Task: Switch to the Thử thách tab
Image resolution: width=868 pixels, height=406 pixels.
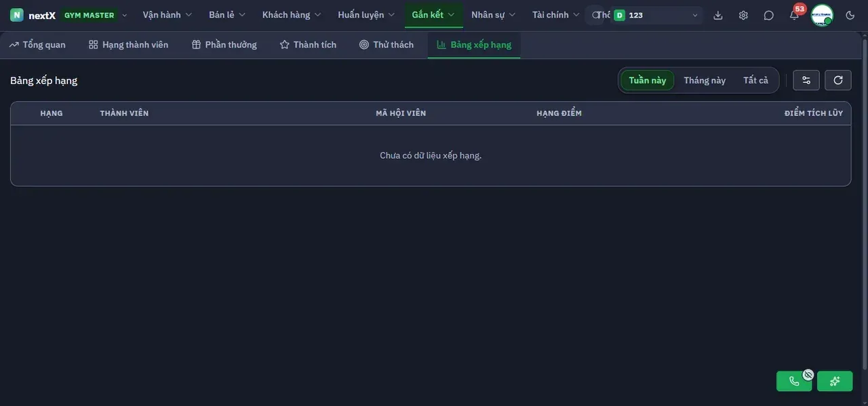Action: 387,45
